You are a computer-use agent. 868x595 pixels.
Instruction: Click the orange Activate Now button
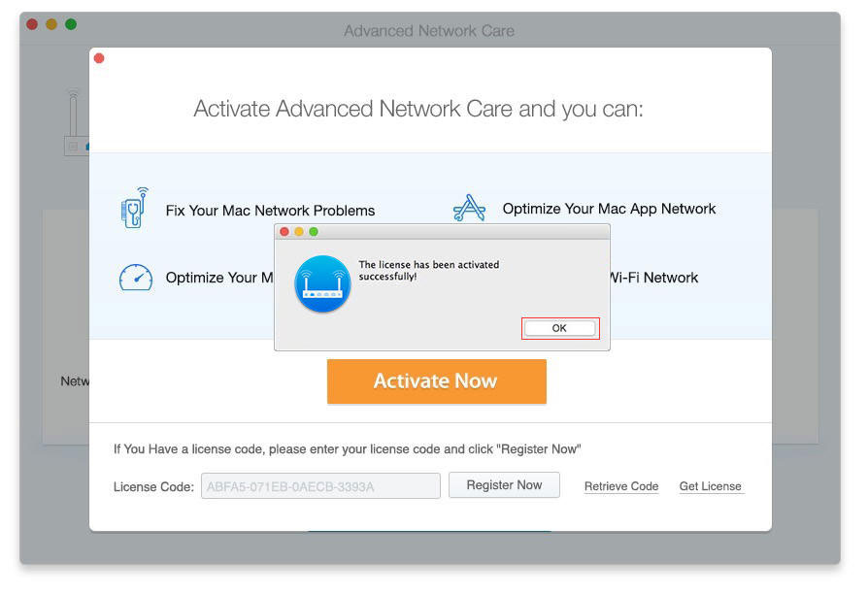(x=437, y=381)
